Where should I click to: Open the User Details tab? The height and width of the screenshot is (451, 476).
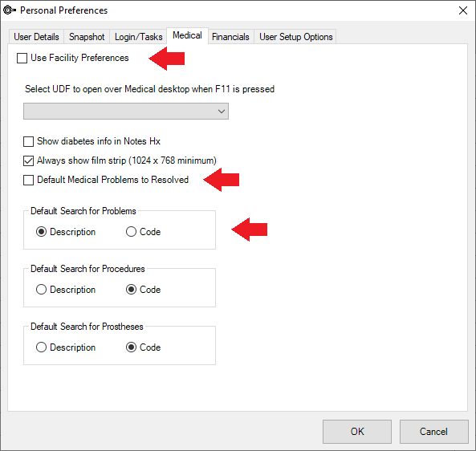(x=36, y=37)
